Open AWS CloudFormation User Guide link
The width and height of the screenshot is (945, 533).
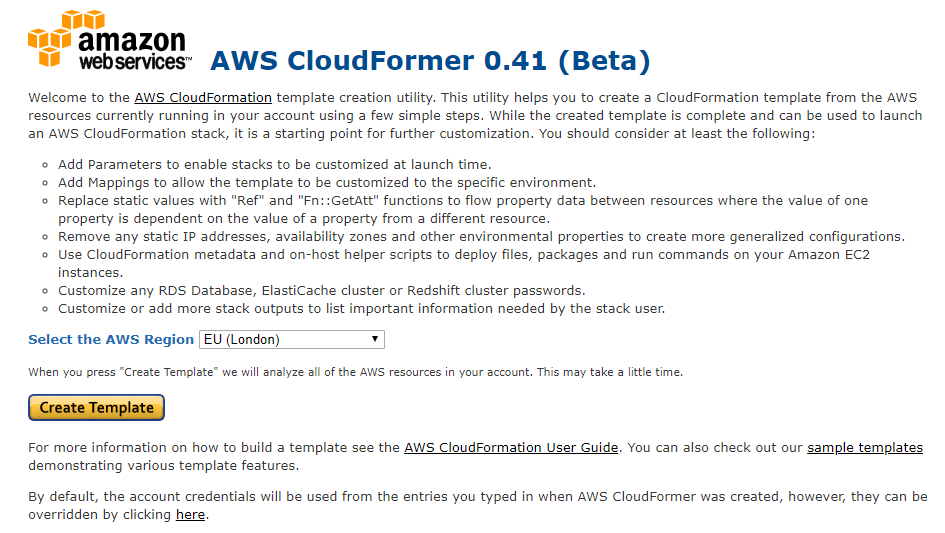(511, 447)
